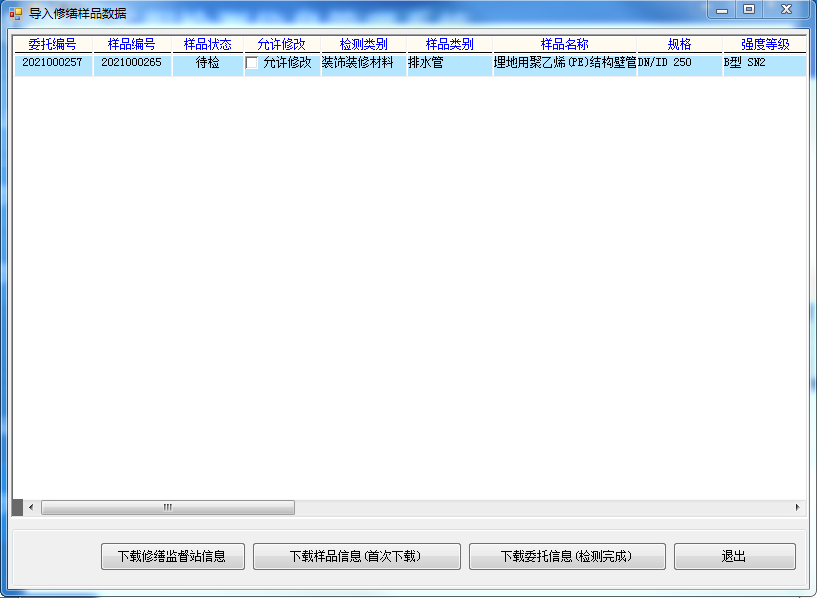Close the 导入修缮样品数据 dialog
Image resolution: width=817 pixels, height=598 pixels.
(786, 9)
